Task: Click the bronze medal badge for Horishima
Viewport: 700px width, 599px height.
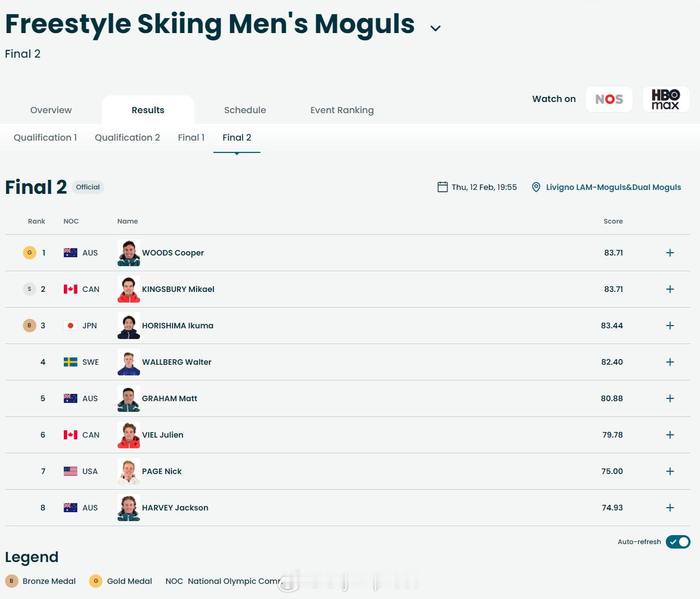Action: tap(29, 326)
